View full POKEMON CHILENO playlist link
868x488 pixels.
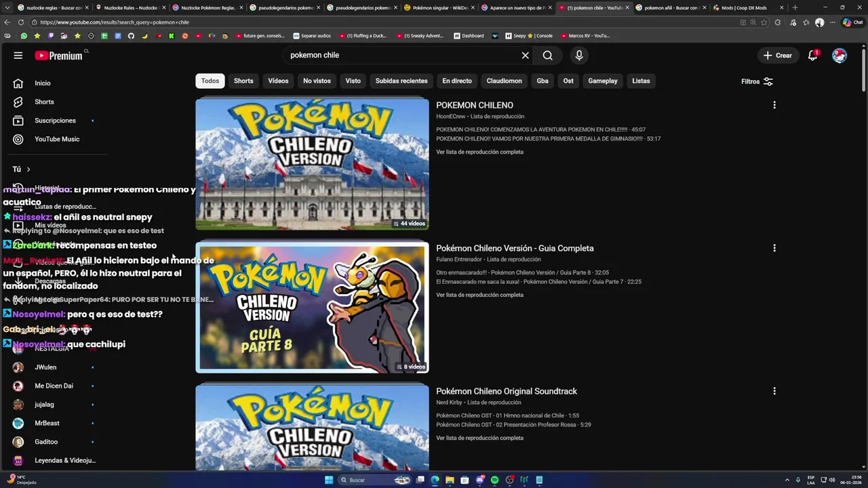tap(479, 152)
